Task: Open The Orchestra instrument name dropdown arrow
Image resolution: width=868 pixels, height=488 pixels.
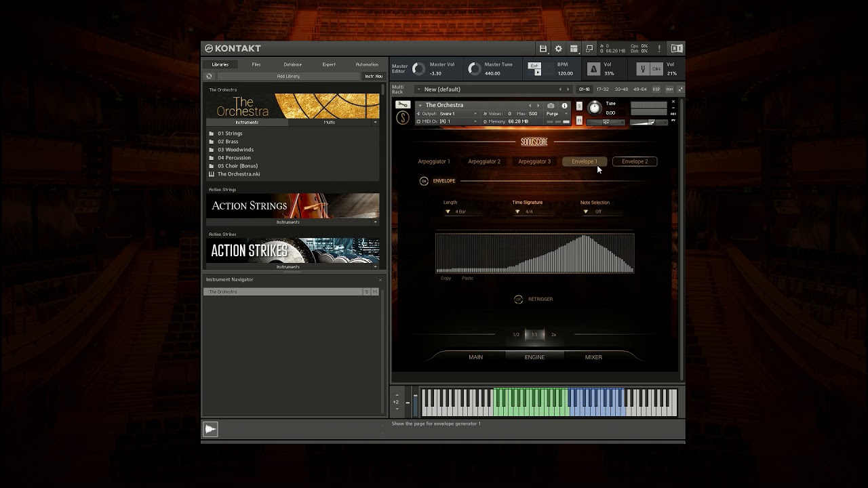Action: [420, 106]
